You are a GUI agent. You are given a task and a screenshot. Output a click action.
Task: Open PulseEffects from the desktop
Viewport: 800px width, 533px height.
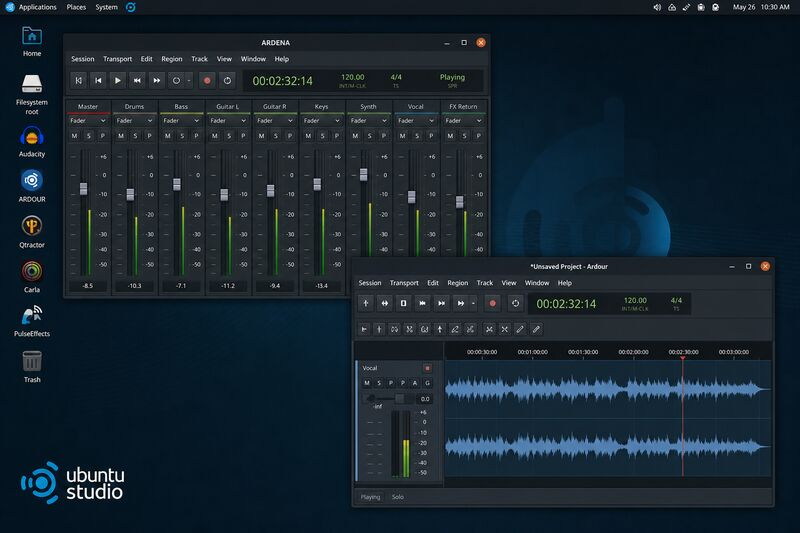coord(32,321)
